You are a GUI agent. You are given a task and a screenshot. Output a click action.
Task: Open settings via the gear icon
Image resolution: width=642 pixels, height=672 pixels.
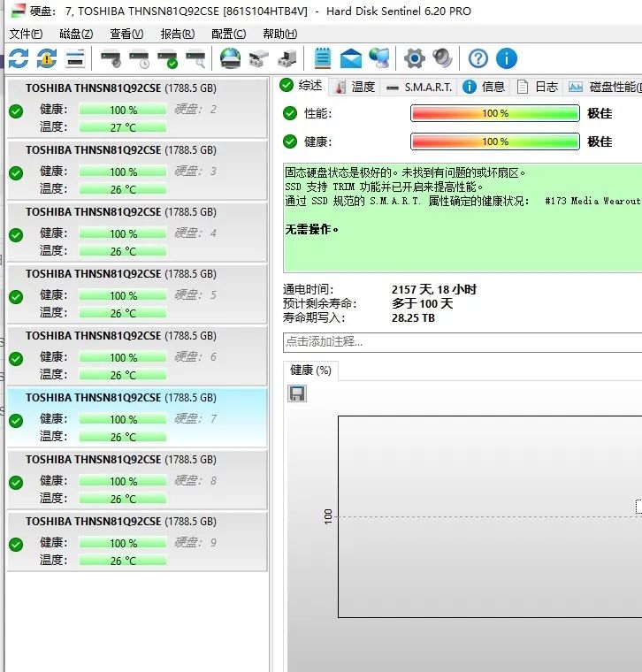pos(414,58)
